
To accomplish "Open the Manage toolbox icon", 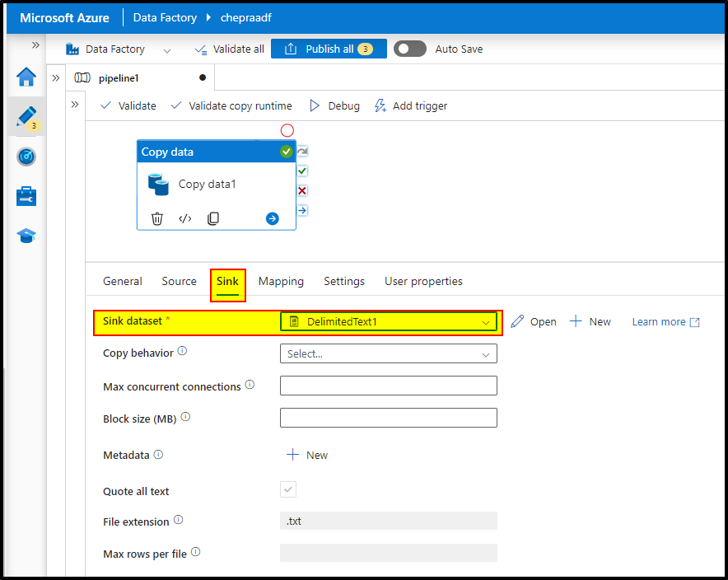I will [x=26, y=196].
